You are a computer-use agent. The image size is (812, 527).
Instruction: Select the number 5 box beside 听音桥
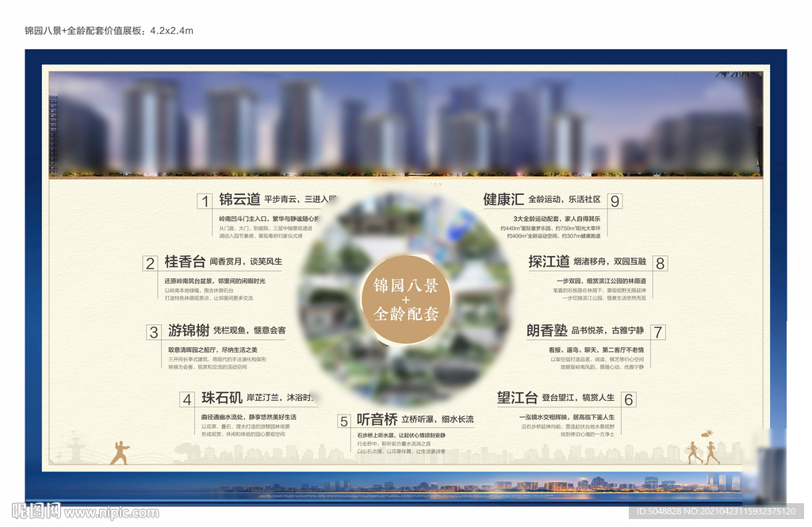pyautogui.click(x=344, y=422)
